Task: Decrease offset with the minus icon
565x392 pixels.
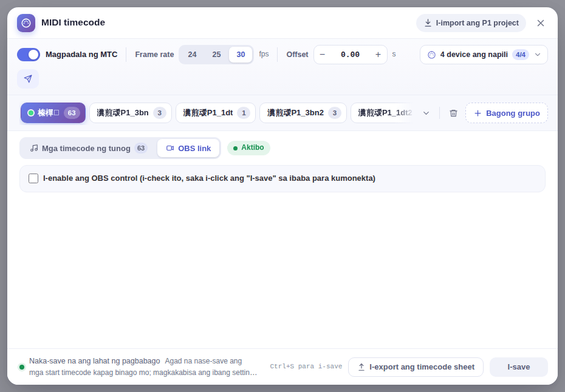Action: (x=323, y=55)
